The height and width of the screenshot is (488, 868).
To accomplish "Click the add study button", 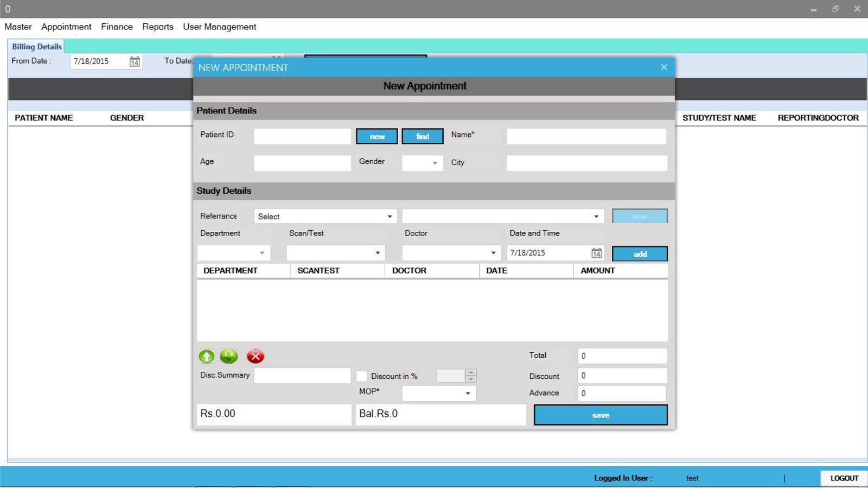I will pyautogui.click(x=640, y=254).
